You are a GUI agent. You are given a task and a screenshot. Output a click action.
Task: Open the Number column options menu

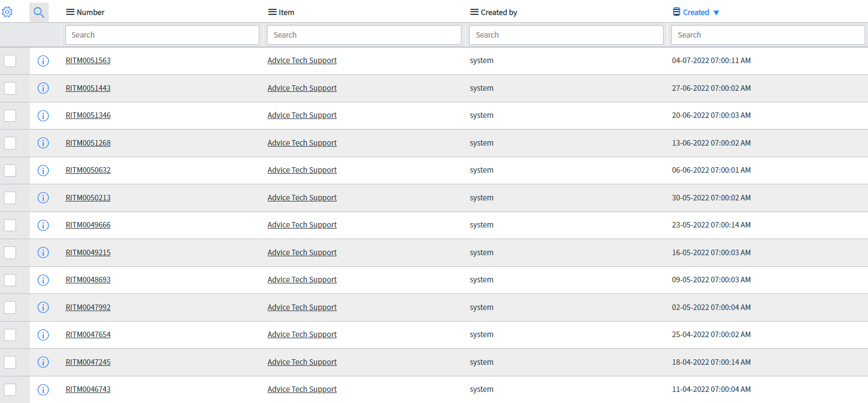[x=70, y=12]
